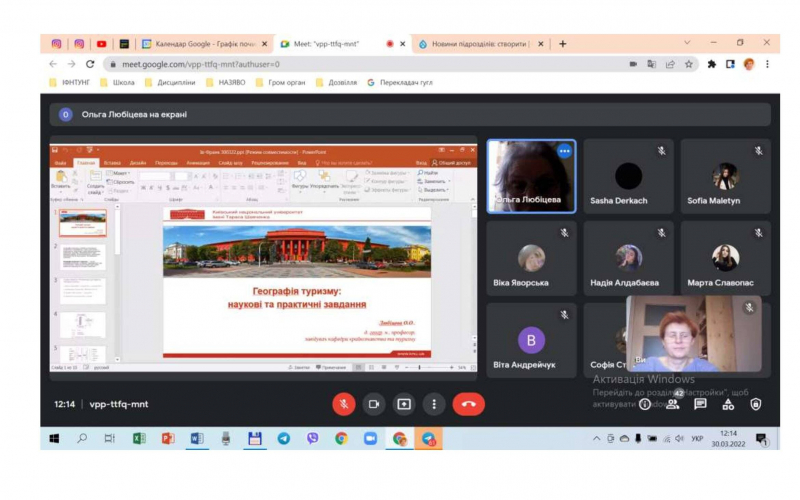Screen dimensions: 800x500
Task: Open Chrome side panel icon
Action: [730, 64]
